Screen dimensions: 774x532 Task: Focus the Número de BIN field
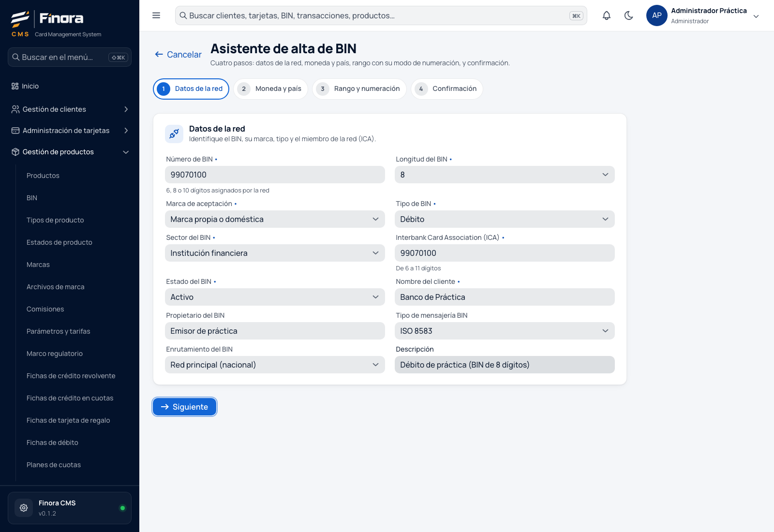point(275,175)
